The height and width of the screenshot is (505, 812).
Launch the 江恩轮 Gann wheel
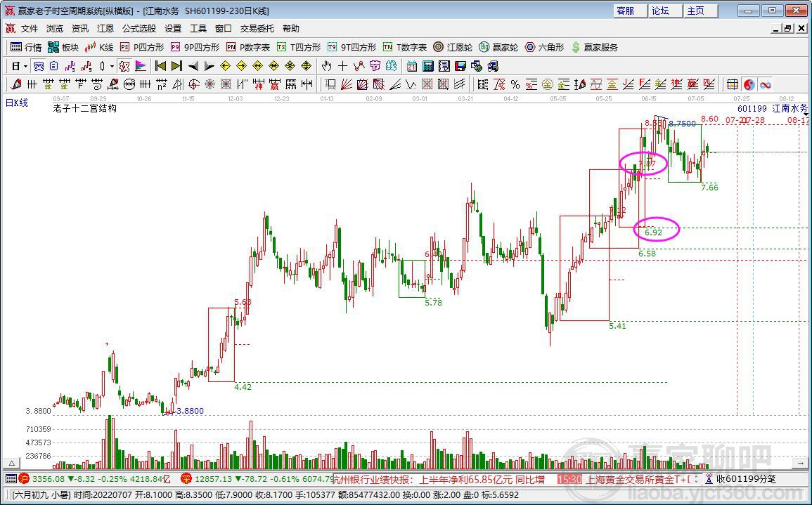pyautogui.click(x=453, y=48)
